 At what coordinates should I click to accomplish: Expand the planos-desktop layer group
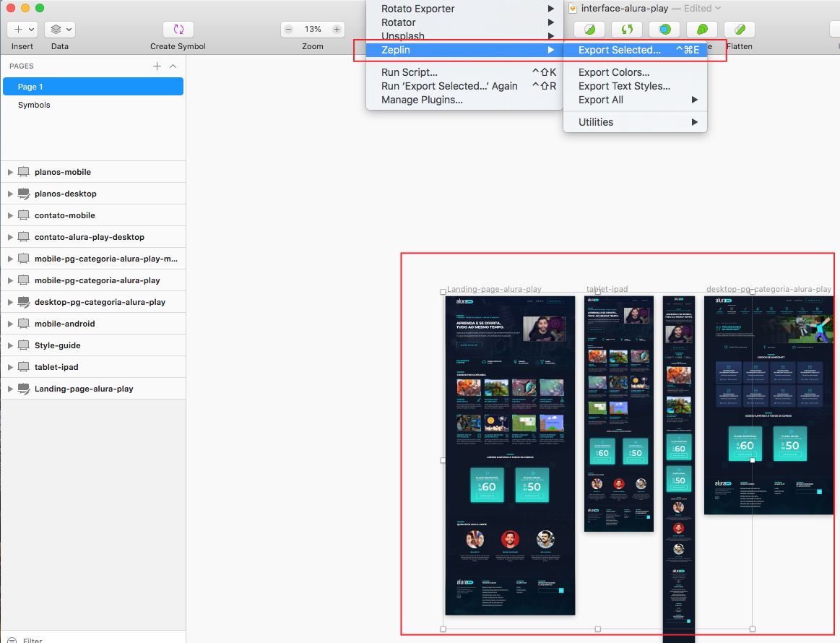[x=9, y=194]
